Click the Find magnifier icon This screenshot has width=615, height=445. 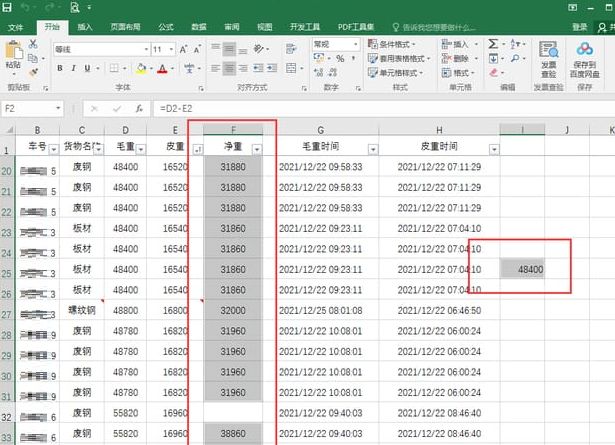(515, 59)
